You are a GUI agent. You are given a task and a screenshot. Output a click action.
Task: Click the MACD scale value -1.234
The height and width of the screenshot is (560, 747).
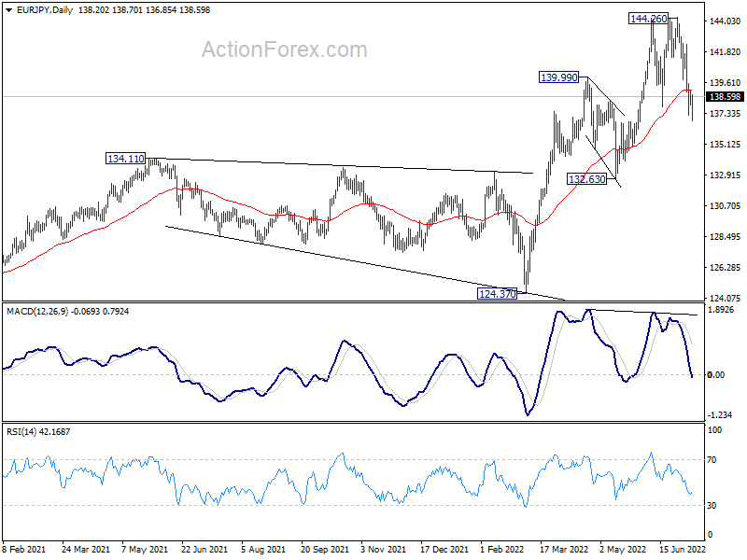pyautogui.click(x=720, y=415)
